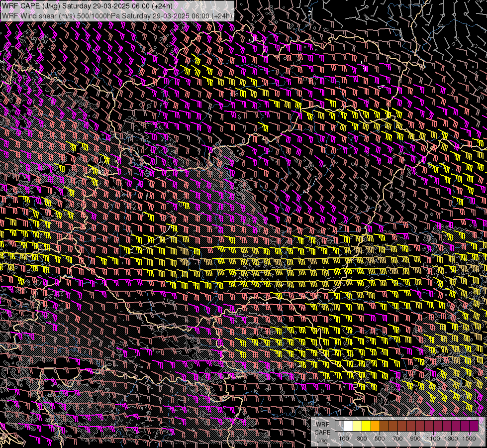Click legend value '1300'
The height and width of the screenshot is (448, 487).
[x=451, y=439]
